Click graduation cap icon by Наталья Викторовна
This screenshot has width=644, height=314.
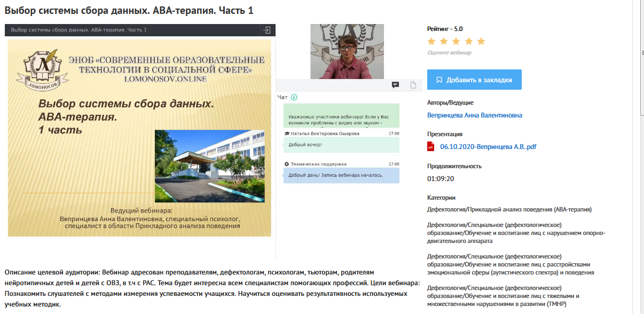click(287, 134)
